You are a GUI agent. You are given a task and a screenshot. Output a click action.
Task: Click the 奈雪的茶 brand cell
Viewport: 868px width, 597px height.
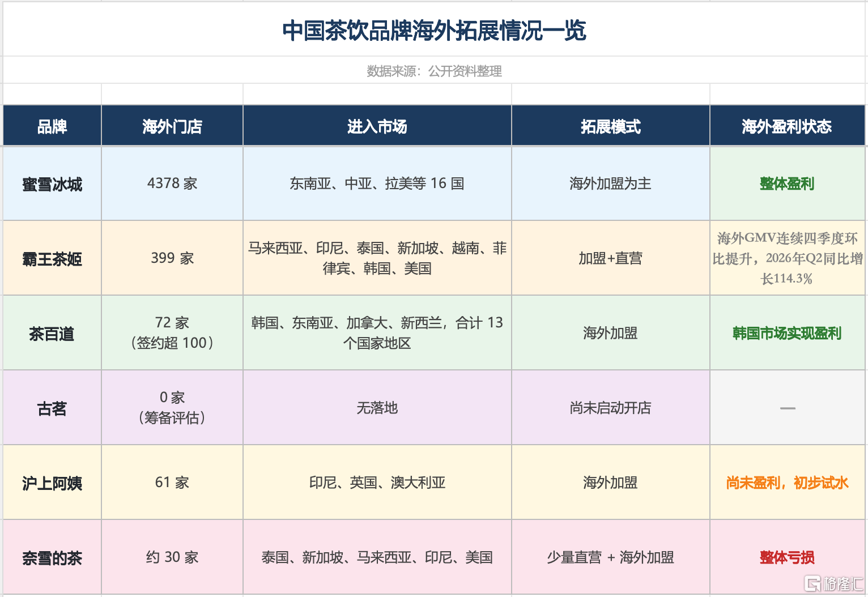click(x=52, y=557)
